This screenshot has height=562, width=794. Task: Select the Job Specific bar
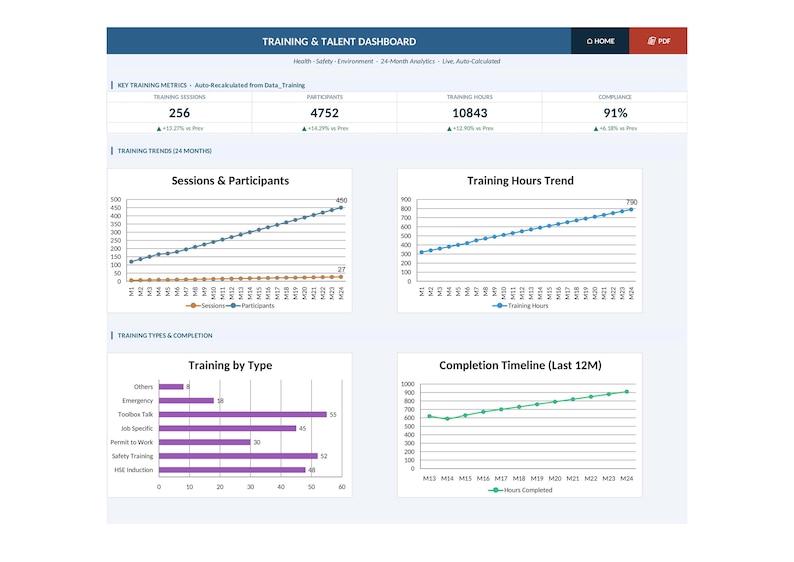tap(227, 428)
